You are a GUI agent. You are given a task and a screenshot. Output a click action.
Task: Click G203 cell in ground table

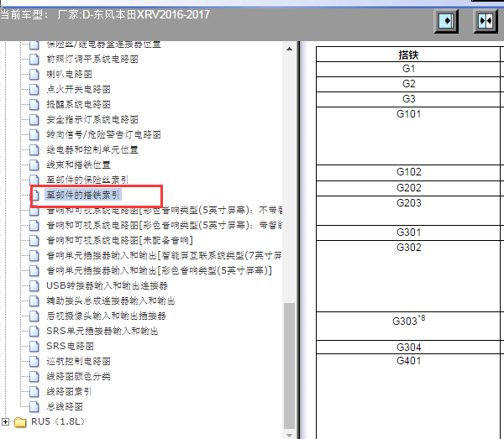coord(408,211)
